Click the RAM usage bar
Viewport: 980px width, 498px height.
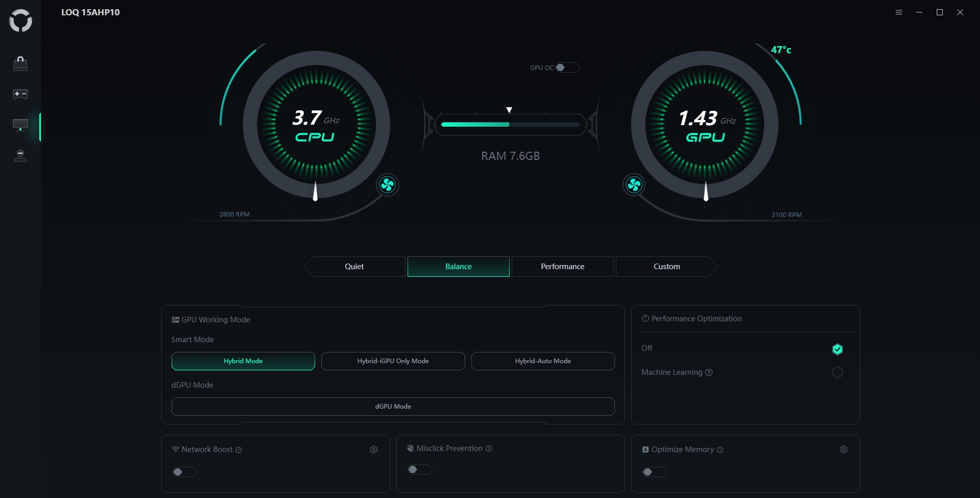coord(511,124)
